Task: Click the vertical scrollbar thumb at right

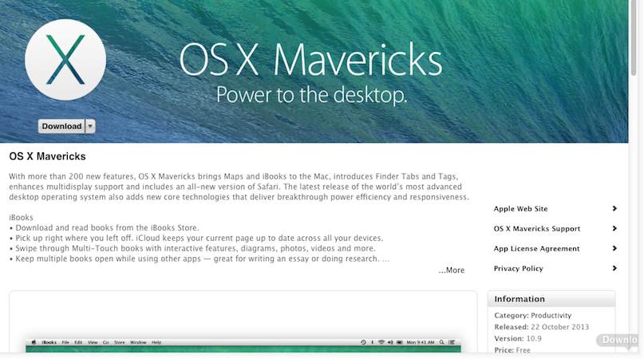Action: coord(634,37)
